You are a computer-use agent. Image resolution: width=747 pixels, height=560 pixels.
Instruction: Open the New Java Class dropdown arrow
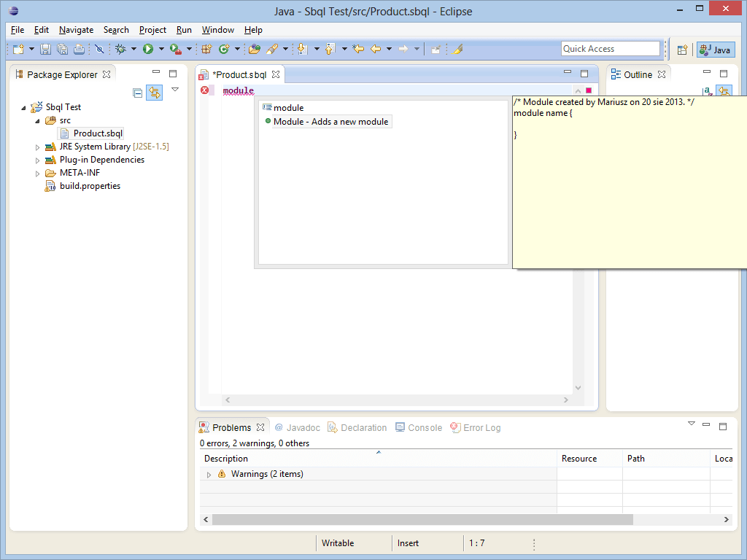tap(237, 49)
